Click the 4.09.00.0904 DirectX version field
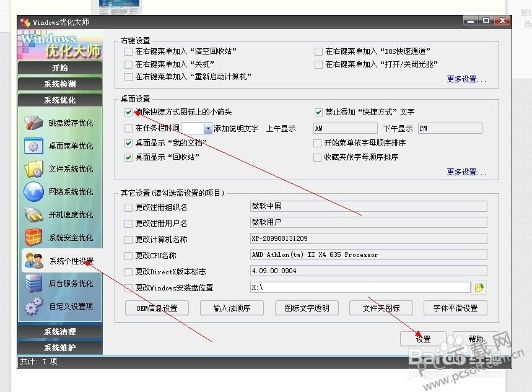532x392 pixels. click(368, 271)
